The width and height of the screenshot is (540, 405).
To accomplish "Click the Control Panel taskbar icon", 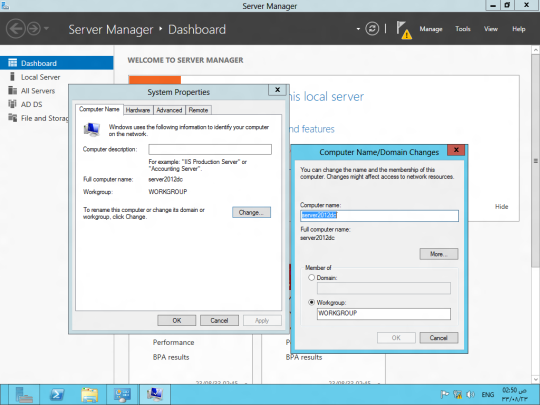I will pos(122,395).
